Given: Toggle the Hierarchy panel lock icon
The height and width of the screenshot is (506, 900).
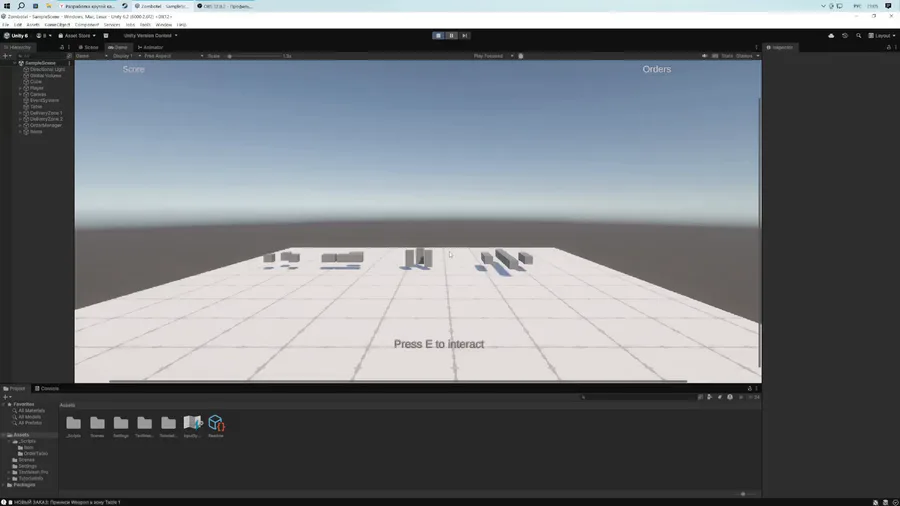Looking at the screenshot, I should click(62, 48).
